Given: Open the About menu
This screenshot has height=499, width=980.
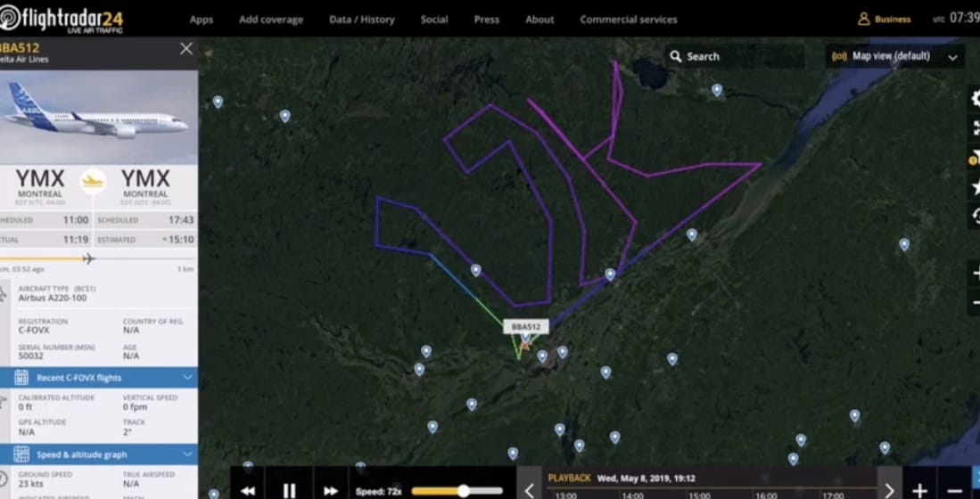Looking at the screenshot, I should click(x=539, y=20).
